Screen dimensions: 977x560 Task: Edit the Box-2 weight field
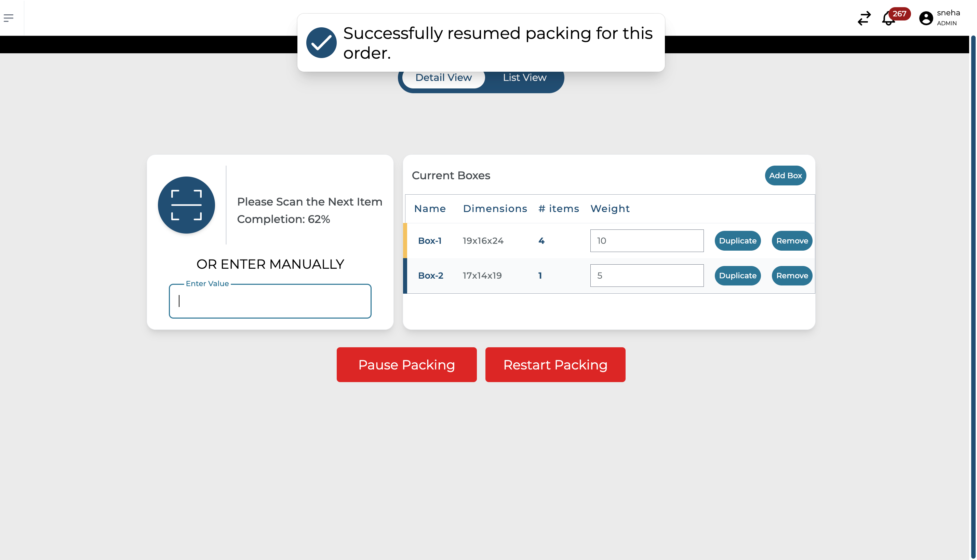(x=646, y=276)
